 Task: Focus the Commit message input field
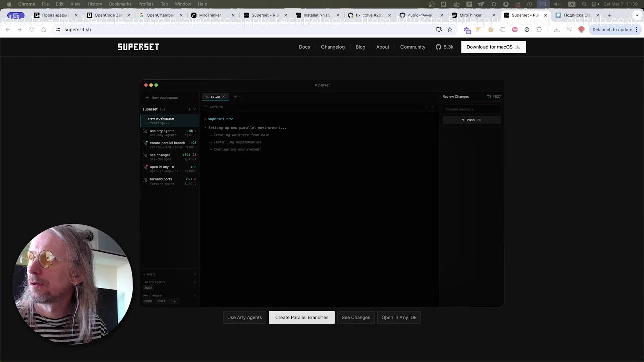471,109
